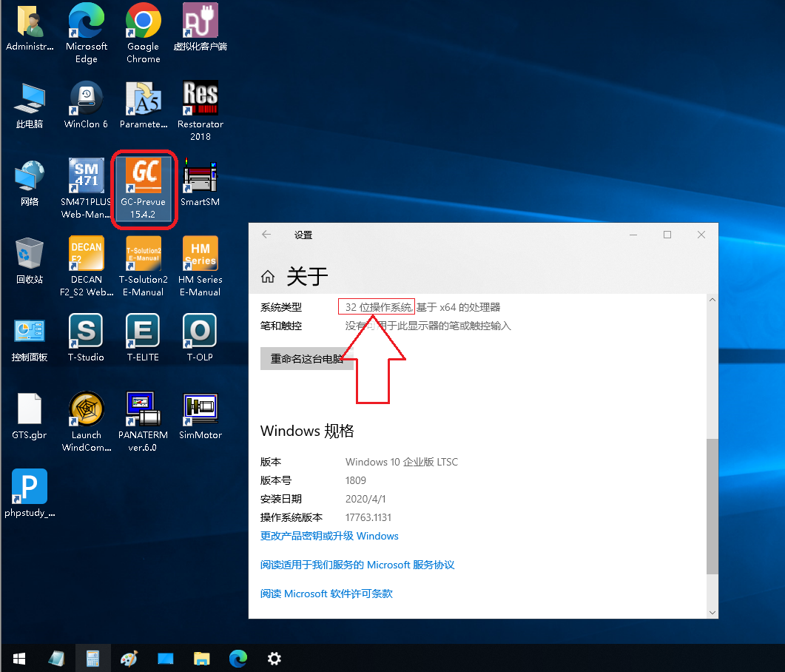Click the Settings window scrollbar down arrow

712,612
